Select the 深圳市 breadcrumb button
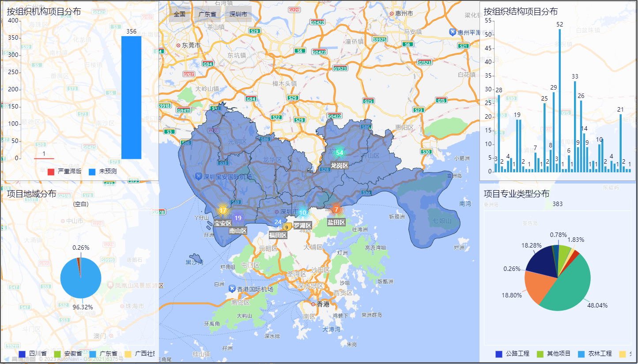 click(x=238, y=14)
